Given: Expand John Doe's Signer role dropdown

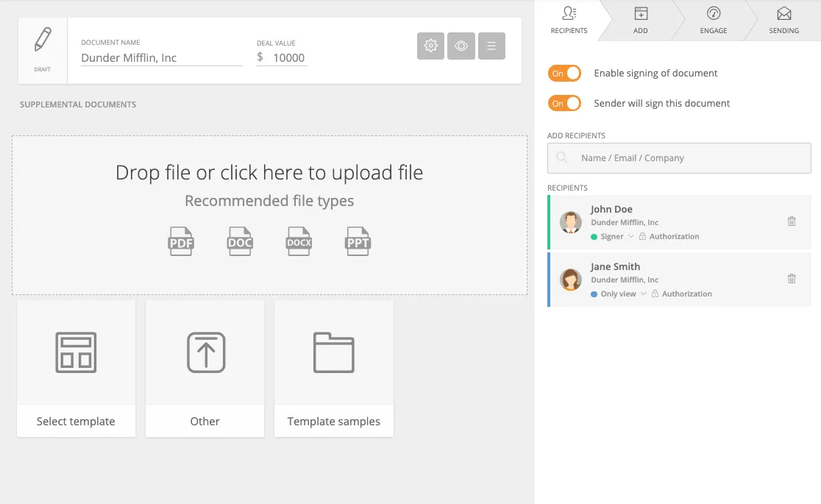Looking at the screenshot, I should [630, 236].
